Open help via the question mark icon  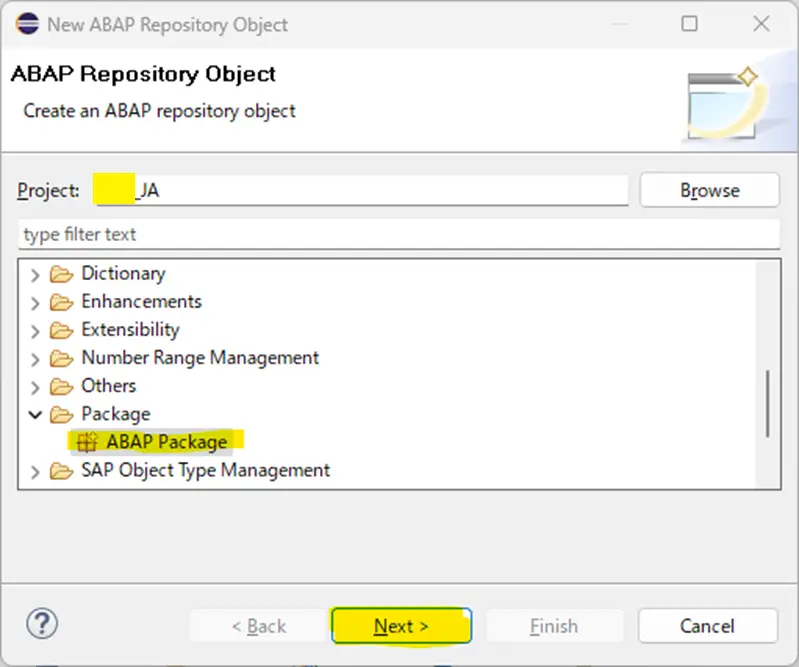[42, 623]
